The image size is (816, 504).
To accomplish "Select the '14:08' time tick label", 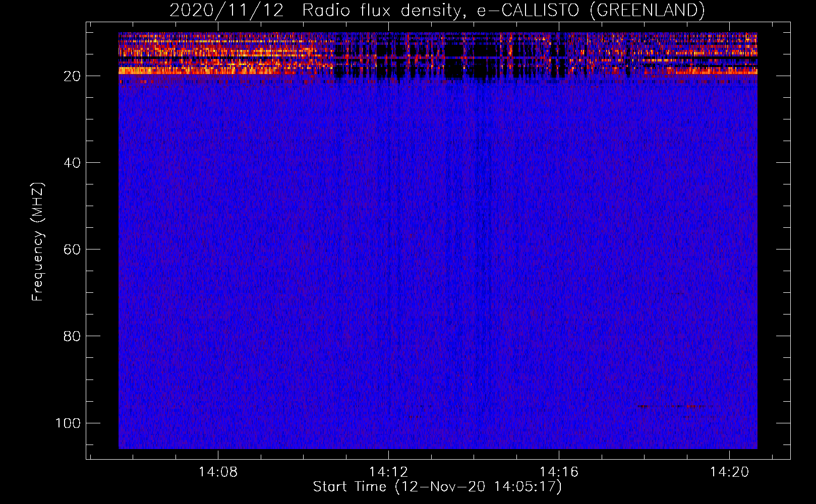I will 218,472.
